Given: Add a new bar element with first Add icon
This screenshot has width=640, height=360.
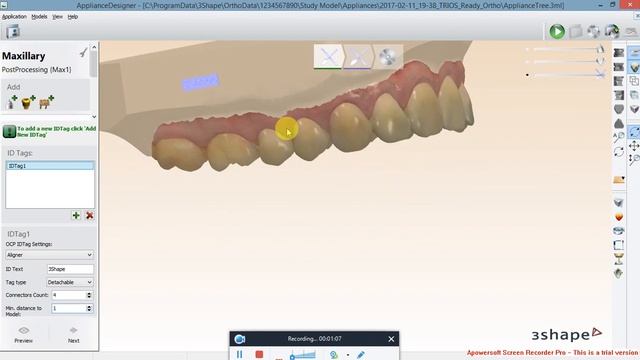Looking at the screenshot, I should (x=12, y=102).
